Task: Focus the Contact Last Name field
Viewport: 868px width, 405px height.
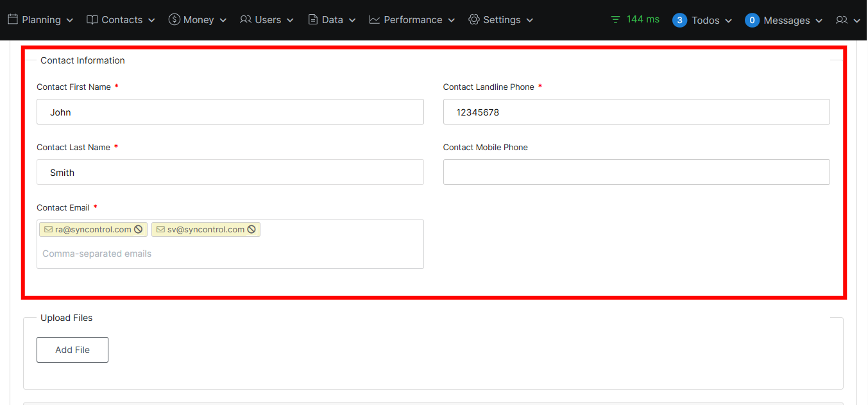Action: 230,173
